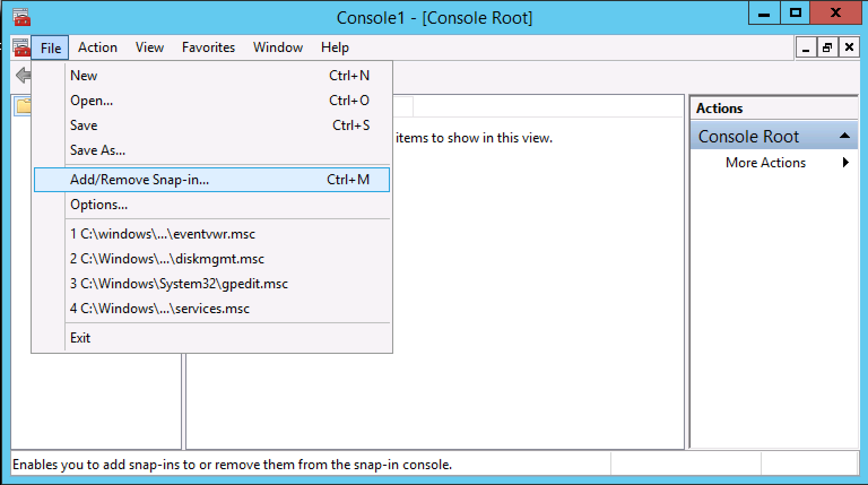Click More Actions in the Actions pane
The height and width of the screenshot is (485, 868).
(x=765, y=163)
